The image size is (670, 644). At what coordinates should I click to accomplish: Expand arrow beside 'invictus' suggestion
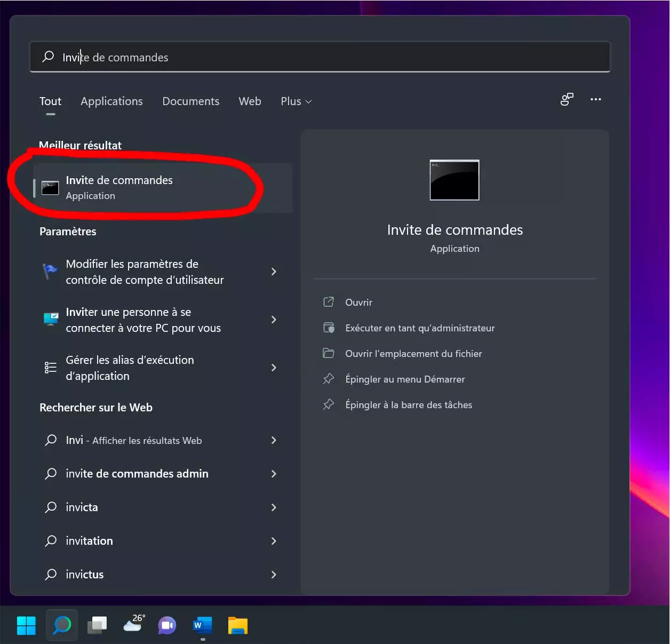(x=274, y=575)
